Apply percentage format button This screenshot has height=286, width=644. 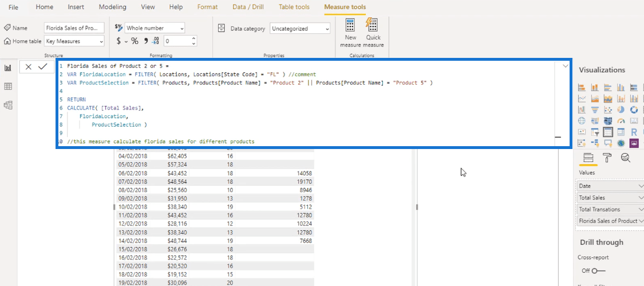click(x=135, y=41)
